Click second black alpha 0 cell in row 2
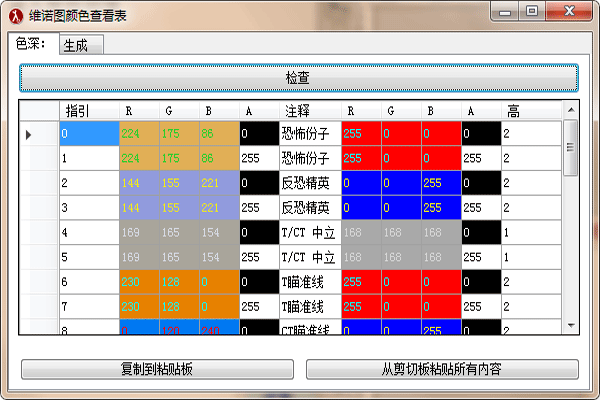The width and height of the screenshot is (600, 400). [x=481, y=183]
